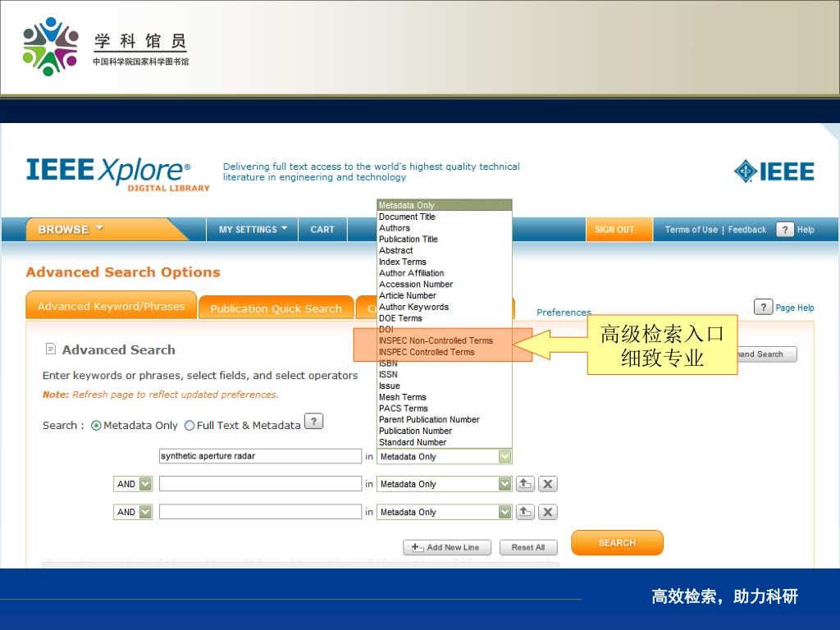
Task: Select Full Text & Metadata radio button
Action: coord(189,426)
